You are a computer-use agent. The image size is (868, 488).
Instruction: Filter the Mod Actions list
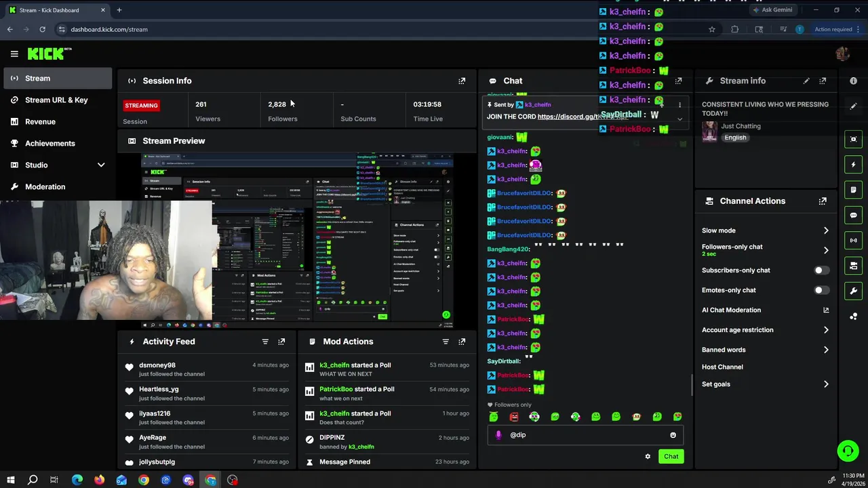click(446, 342)
